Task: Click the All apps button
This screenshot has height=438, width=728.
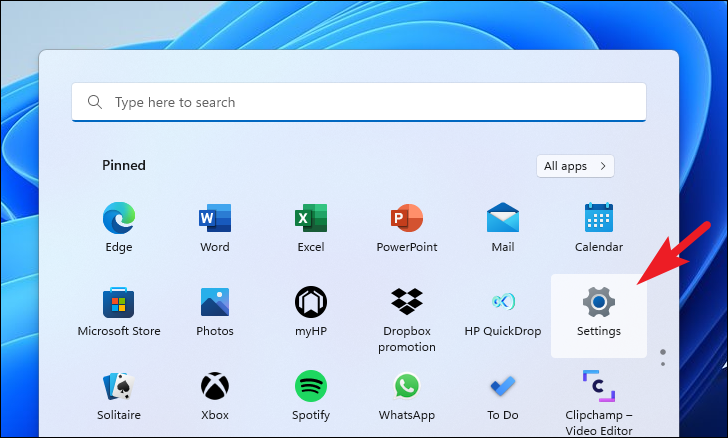Action: tap(575, 166)
